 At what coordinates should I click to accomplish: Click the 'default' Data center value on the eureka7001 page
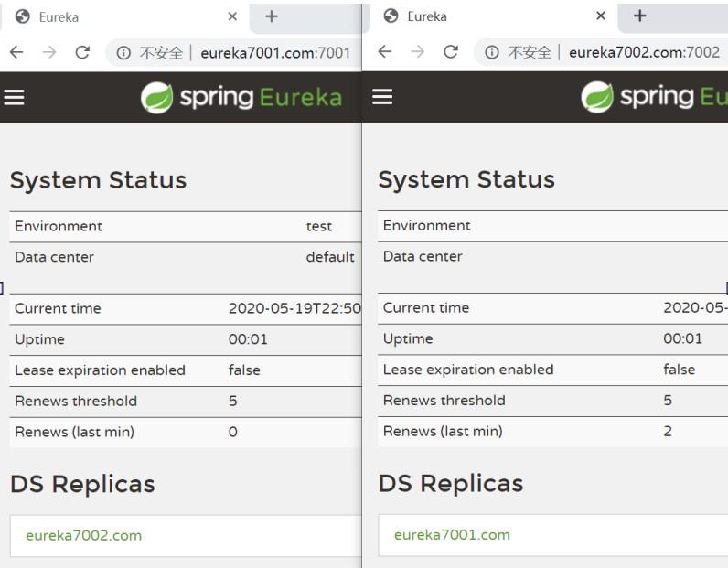click(x=329, y=257)
